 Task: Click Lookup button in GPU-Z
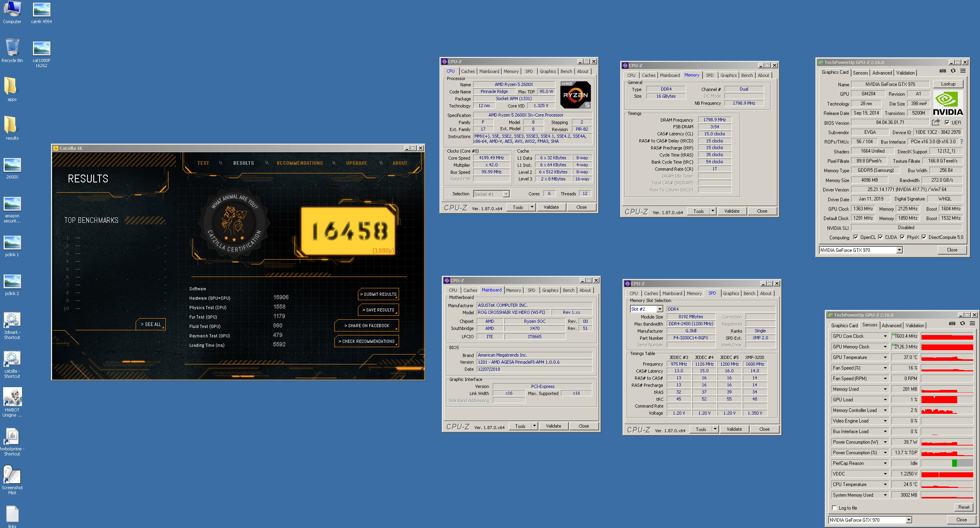948,84
